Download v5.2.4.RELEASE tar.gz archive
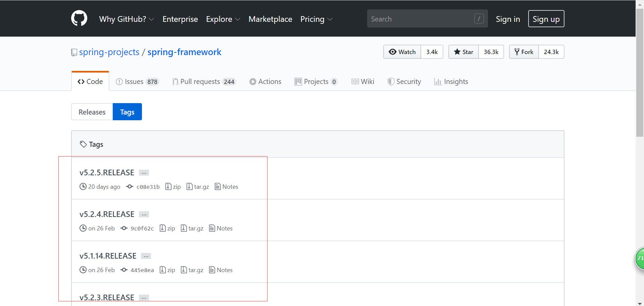Viewport: 644px width, 306px height. [192, 228]
